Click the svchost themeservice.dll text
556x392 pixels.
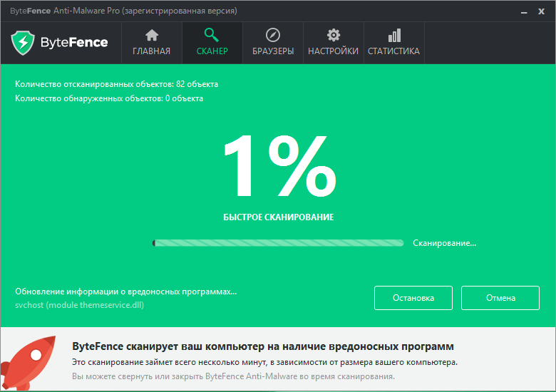(x=79, y=305)
